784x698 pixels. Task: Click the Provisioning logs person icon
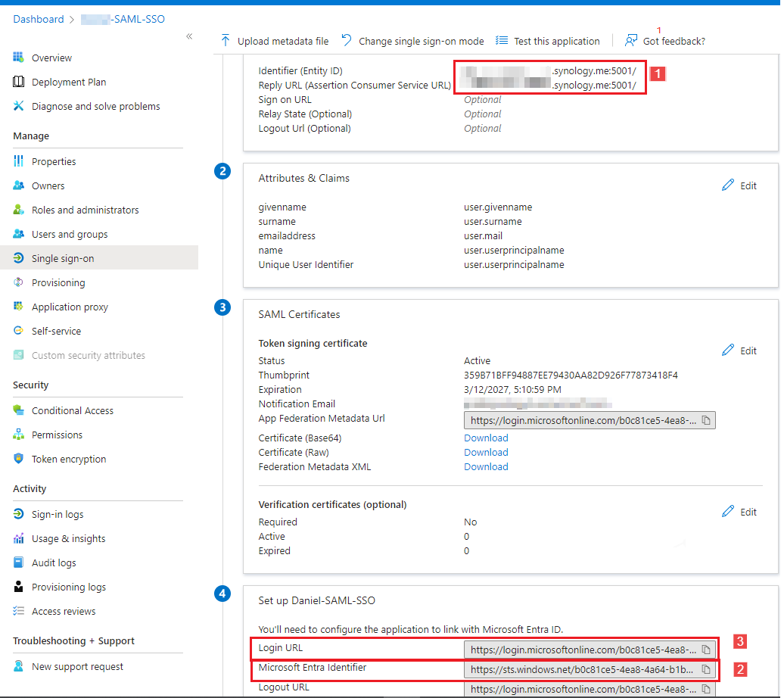point(18,587)
